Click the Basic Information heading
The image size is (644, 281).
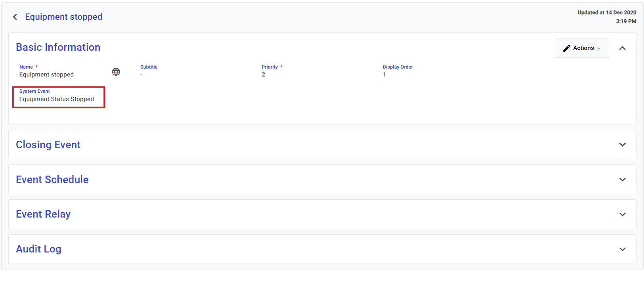pyautogui.click(x=58, y=47)
